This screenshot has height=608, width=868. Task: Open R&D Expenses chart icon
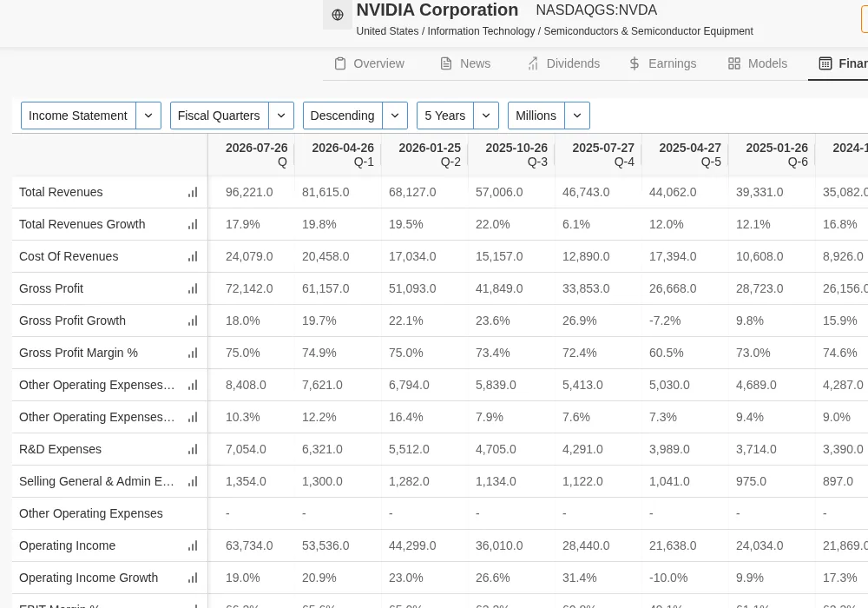coord(193,449)
